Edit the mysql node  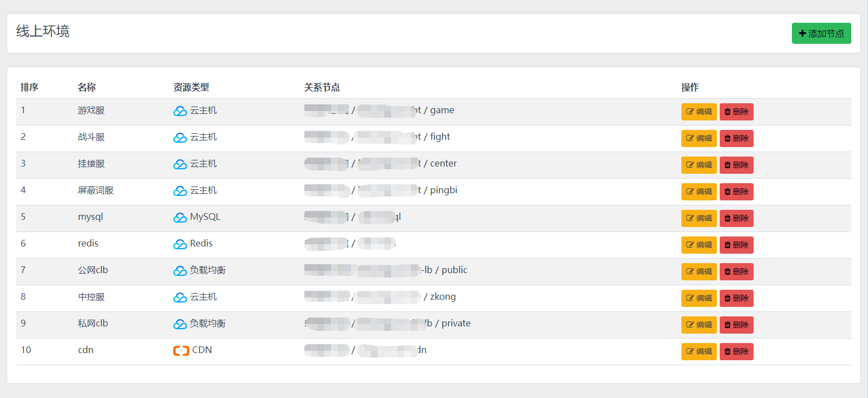coord(699,218)
